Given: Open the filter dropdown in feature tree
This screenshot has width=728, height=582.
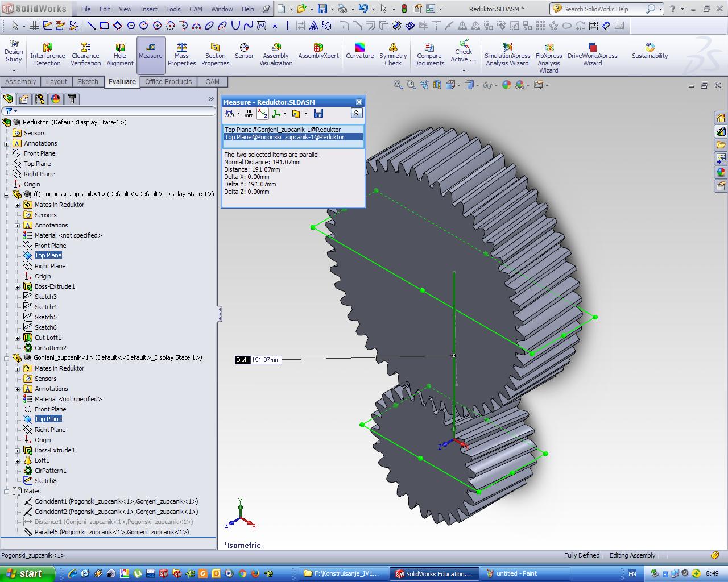Looking at the screenshot, I should pyautogui.click(x=11, y=111).
